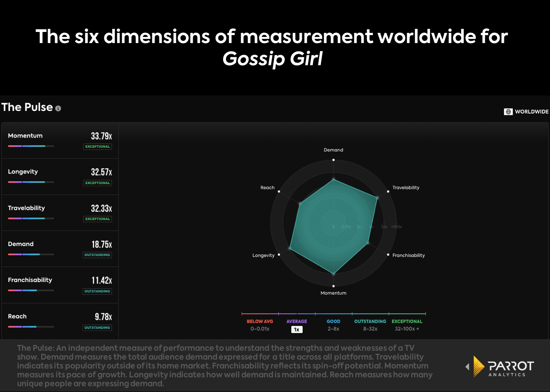
Task: Click the info icon beside The Pulse
Action: pos(58,108)
